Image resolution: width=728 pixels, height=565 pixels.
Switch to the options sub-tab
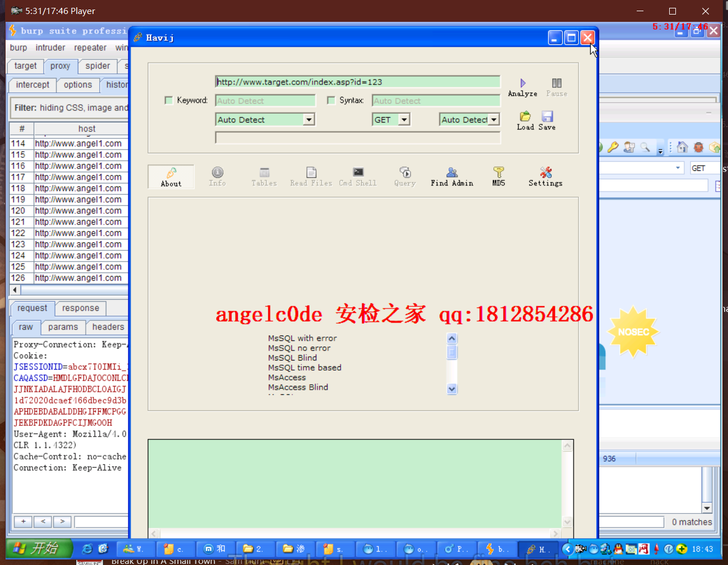(78, 85)
